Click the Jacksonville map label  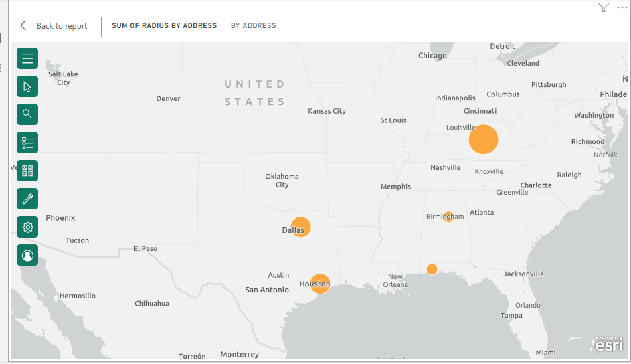coord(523,274)
